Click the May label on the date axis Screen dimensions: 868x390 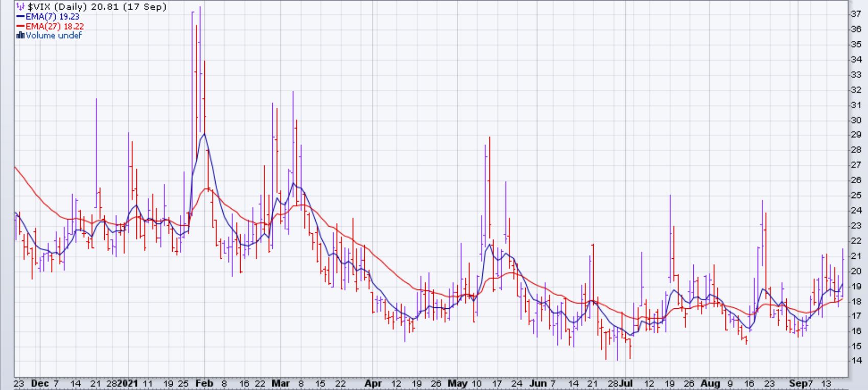pyautogui.click(x=457, y=383)
